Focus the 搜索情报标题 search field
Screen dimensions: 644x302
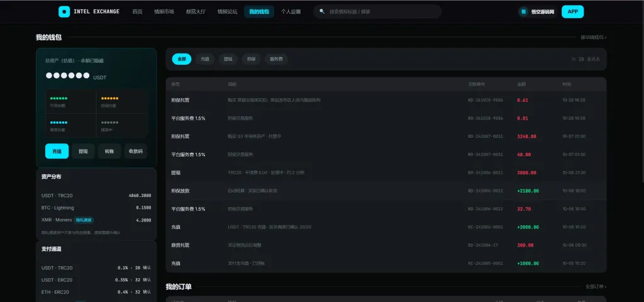(x=377, y=11)
